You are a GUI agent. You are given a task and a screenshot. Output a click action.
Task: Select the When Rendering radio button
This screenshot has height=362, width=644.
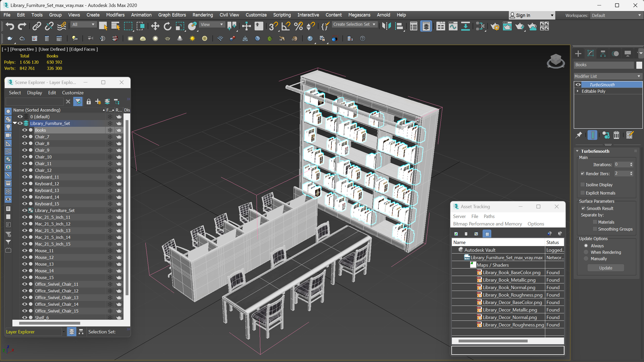click(x=586, y=252)
